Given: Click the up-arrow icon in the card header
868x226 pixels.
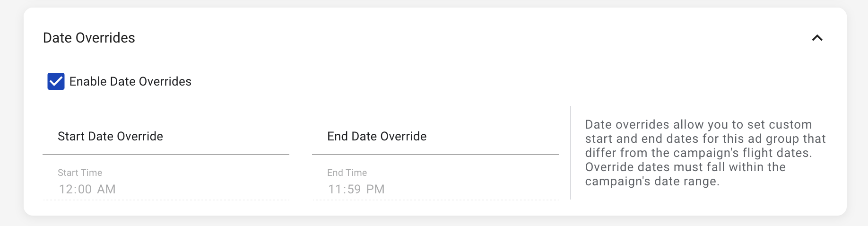Looking at the screenshot, I should (x=817, y=38).
